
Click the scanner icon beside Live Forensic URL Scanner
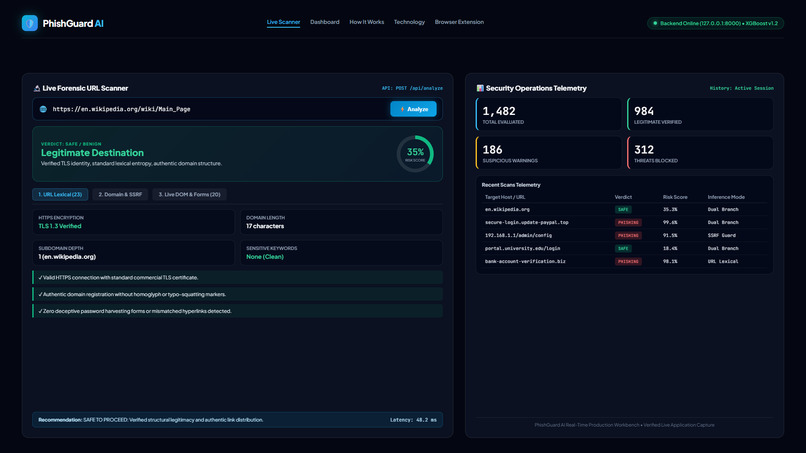(37, 88)
